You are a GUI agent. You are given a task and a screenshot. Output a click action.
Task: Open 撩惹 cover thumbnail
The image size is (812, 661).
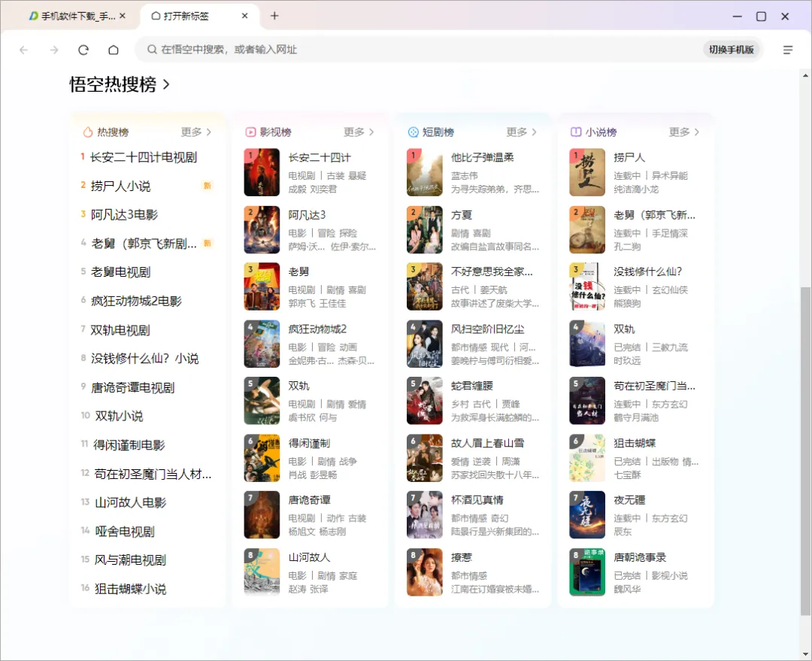click(x=425, y=572)
